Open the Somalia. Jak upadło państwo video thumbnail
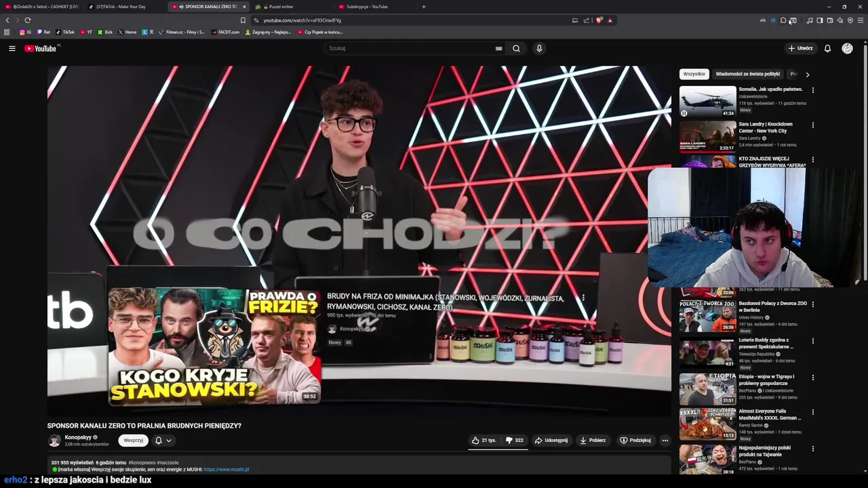Screen dimensions: 868x488 point(707,102)
